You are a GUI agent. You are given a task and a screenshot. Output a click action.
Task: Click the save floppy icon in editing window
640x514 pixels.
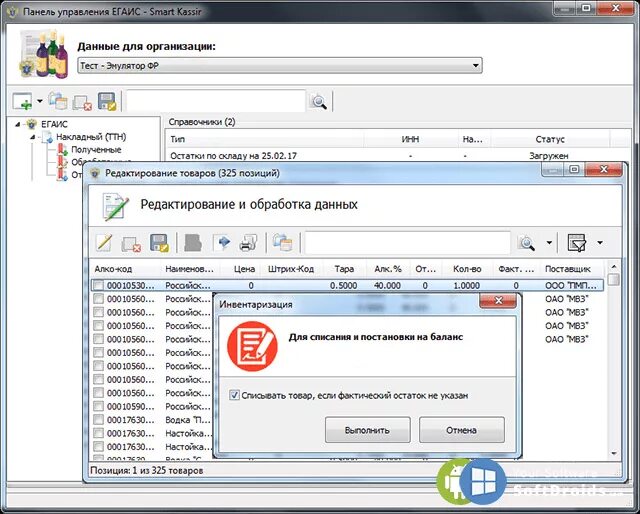159,243
